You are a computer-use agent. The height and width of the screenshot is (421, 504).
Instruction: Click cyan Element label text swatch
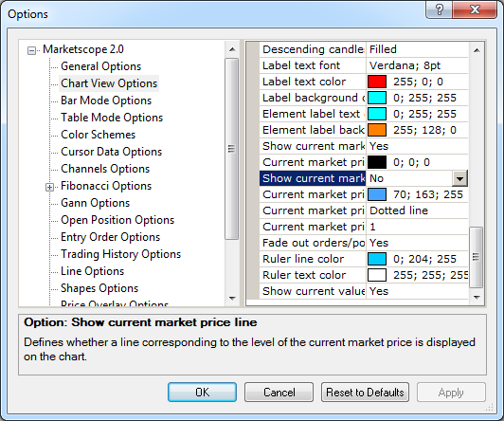click(377, 114)
